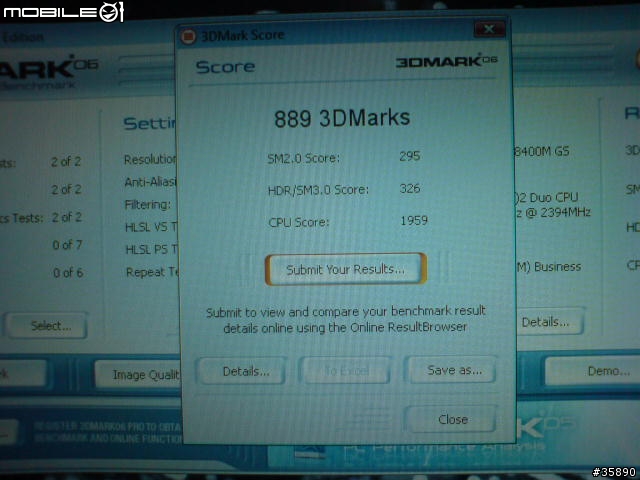Click Demo button in main window

pyautogui.click(x=592, y=371)
